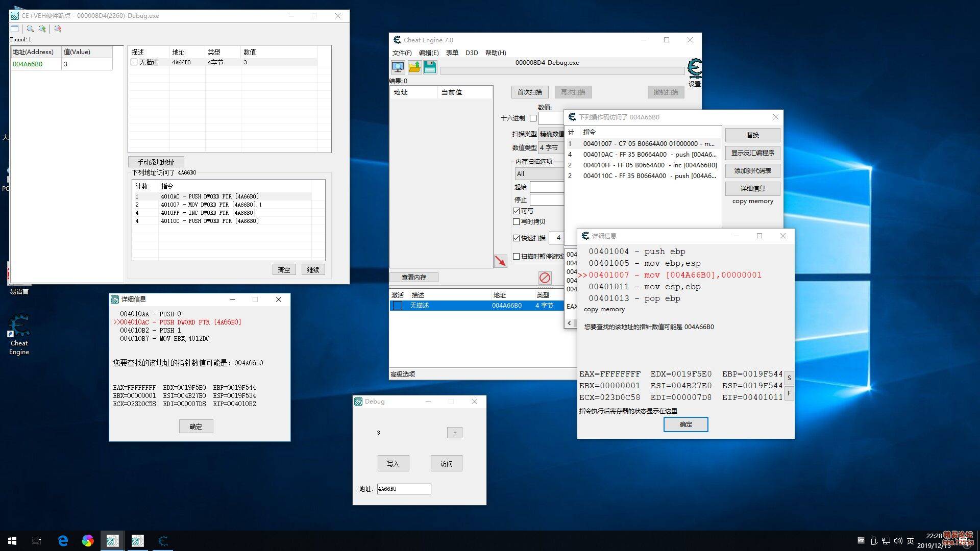Toggle the 十六进制 hexadecimal checkbox

533,118
